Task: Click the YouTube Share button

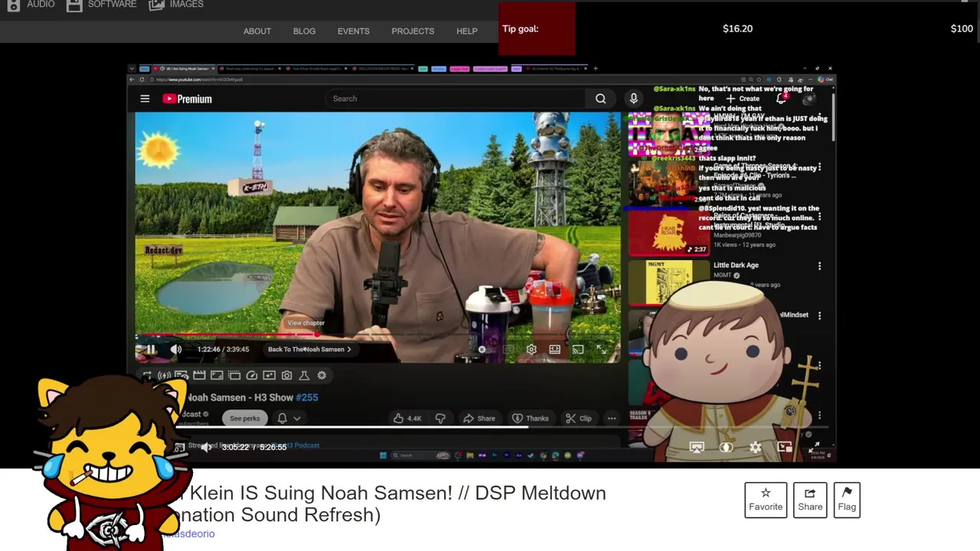Action: (x=479, y=419)
